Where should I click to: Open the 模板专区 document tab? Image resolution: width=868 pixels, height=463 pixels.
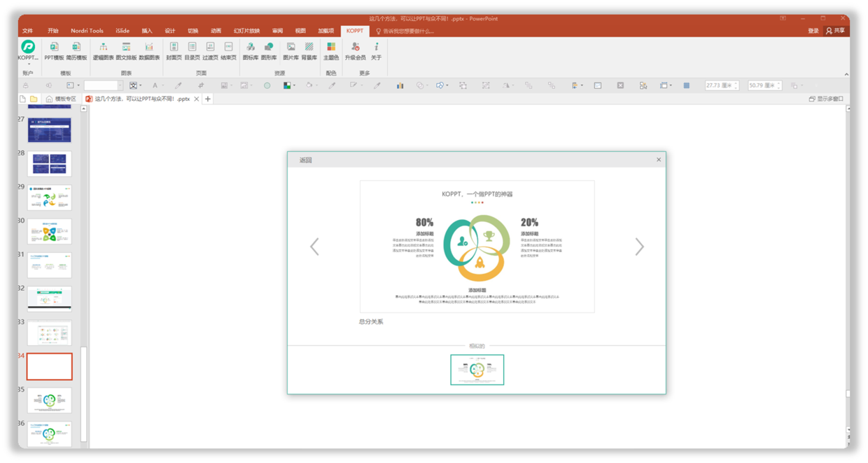point(61,99)
